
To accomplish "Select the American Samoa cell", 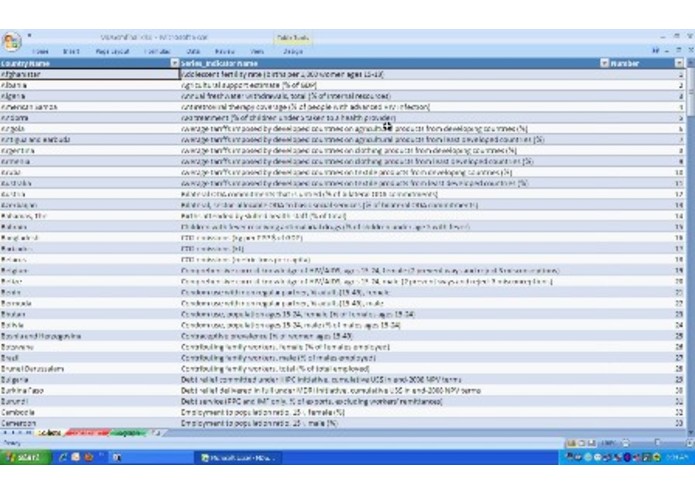I will pos(90,107).
